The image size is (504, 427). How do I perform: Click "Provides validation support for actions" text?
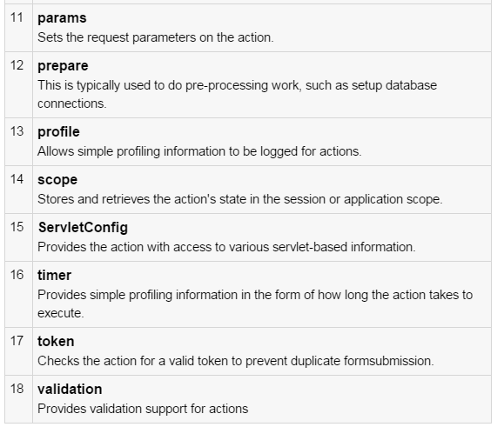tap(143, 409)
